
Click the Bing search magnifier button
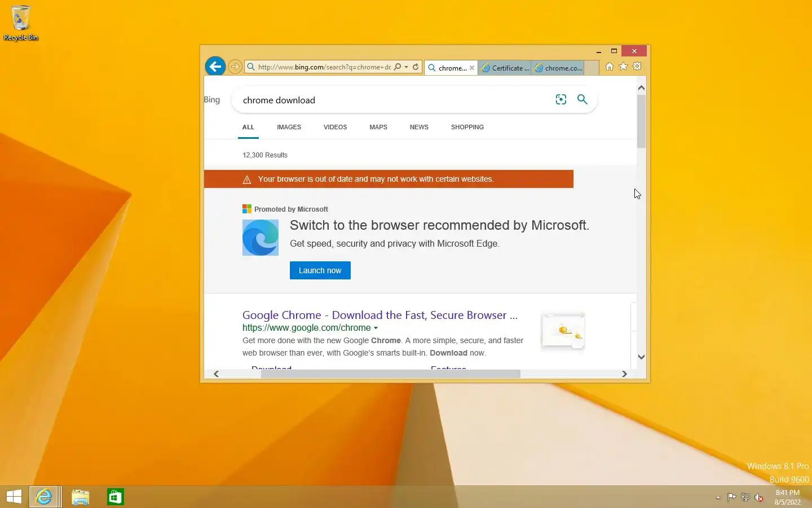tap(582, 99)
